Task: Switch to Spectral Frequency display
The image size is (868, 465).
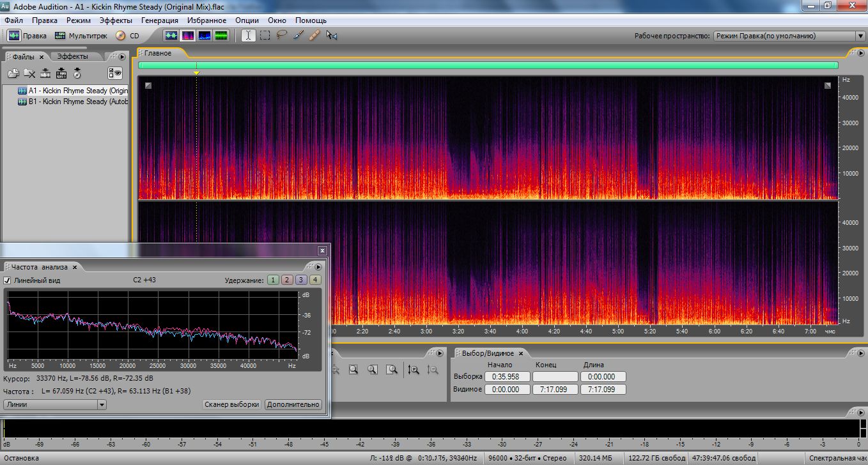Action: coord(188,36)
